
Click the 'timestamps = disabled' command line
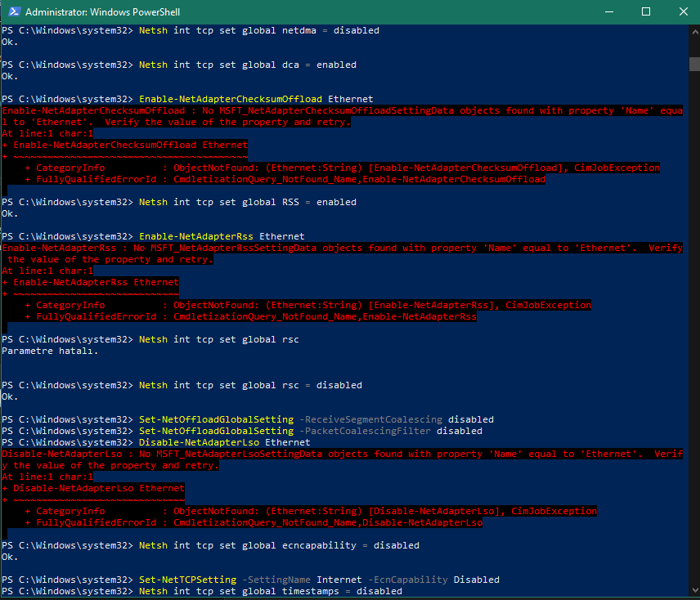[x=202, y=591]
